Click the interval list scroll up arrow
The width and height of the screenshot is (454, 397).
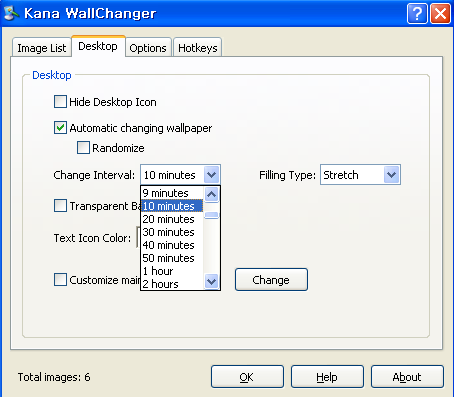(212, 194)
